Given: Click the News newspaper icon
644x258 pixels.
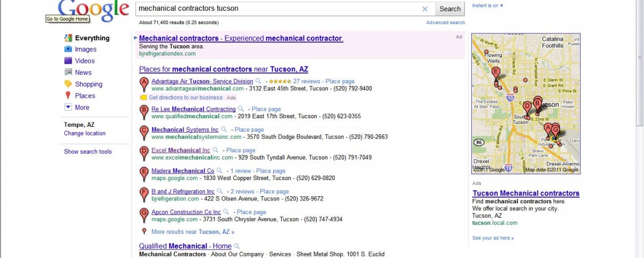Looking at the screenshot, I should coord(68,72).
